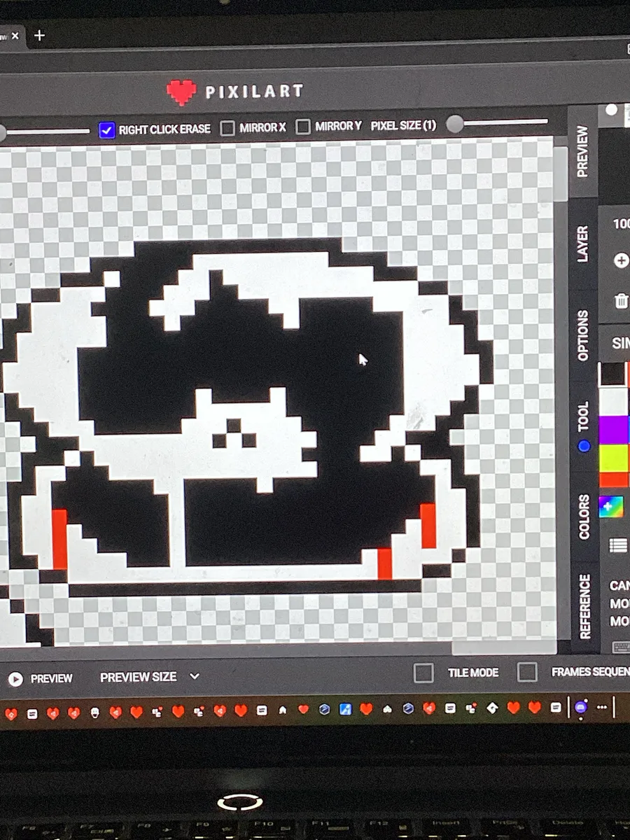Switch to the Reference side tab

coord(585,606)
